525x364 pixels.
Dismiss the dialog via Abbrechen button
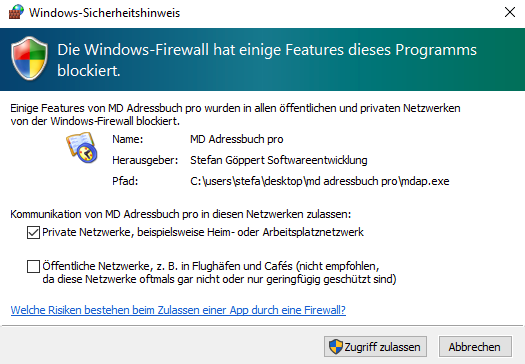475,347
